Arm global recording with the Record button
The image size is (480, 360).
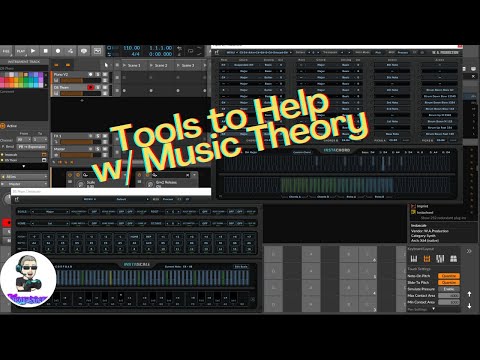(x=58, y=51)
